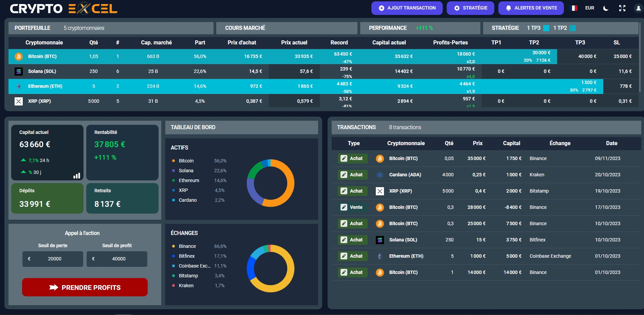
Task: Click edit icon on the Vente transaction
Action: [344, 207]
